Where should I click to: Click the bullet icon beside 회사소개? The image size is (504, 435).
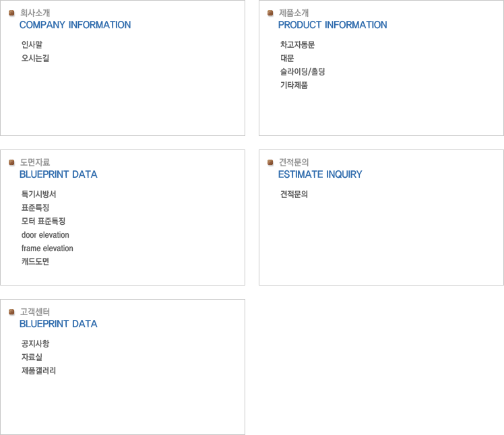coord(11,13)
